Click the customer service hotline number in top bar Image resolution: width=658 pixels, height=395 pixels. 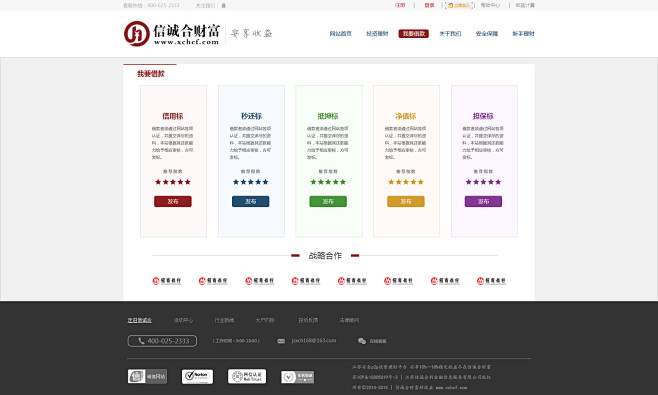163,5
